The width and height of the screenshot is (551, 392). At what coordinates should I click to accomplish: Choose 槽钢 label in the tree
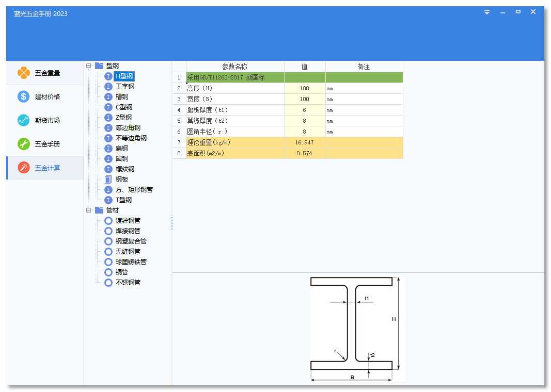[122, 97]
